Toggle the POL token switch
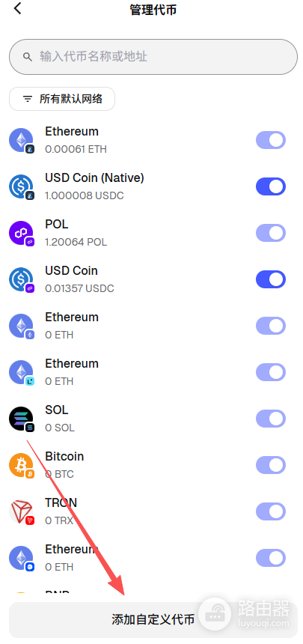This screenshot has width=303, height=644. click(271, 233)
